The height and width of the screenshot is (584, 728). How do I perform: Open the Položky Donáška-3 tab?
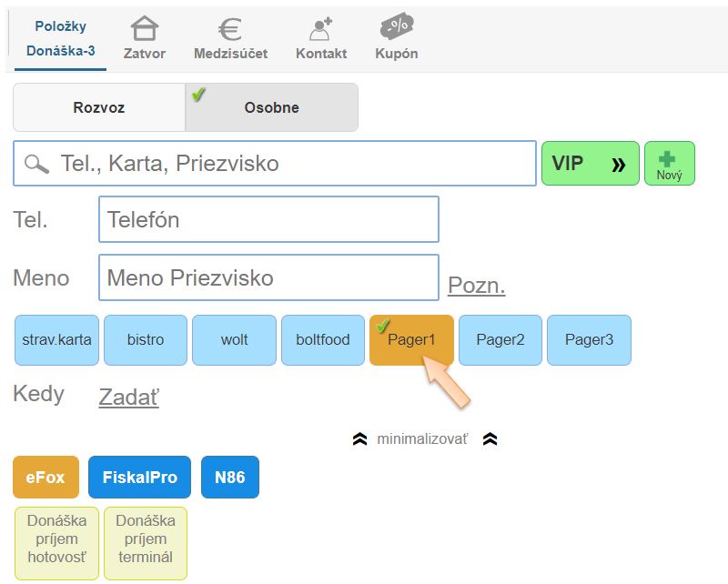pyautogui.click(x=60, y=39)
